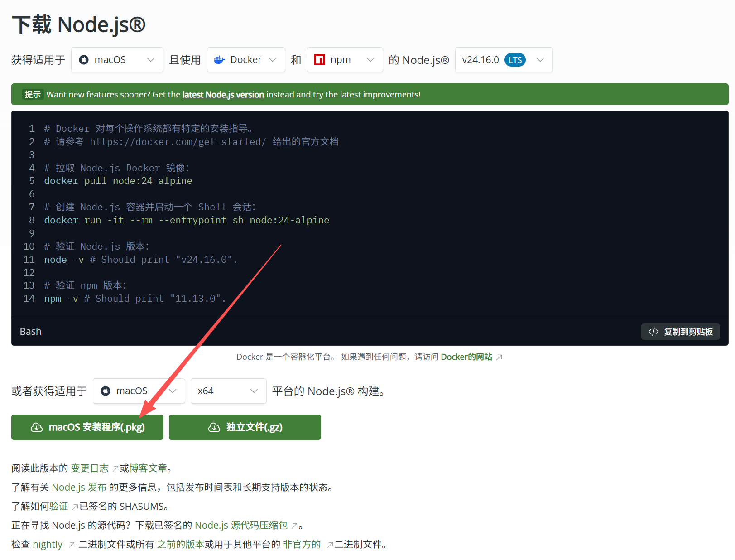Open the 变更日志 link
735x560 pixels.
[x=90, y=468]
